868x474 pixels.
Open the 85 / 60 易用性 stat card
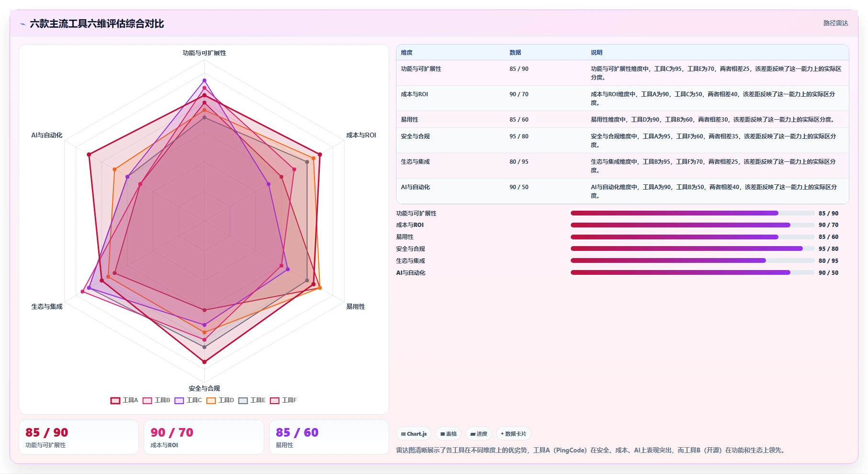click(329, 437)
